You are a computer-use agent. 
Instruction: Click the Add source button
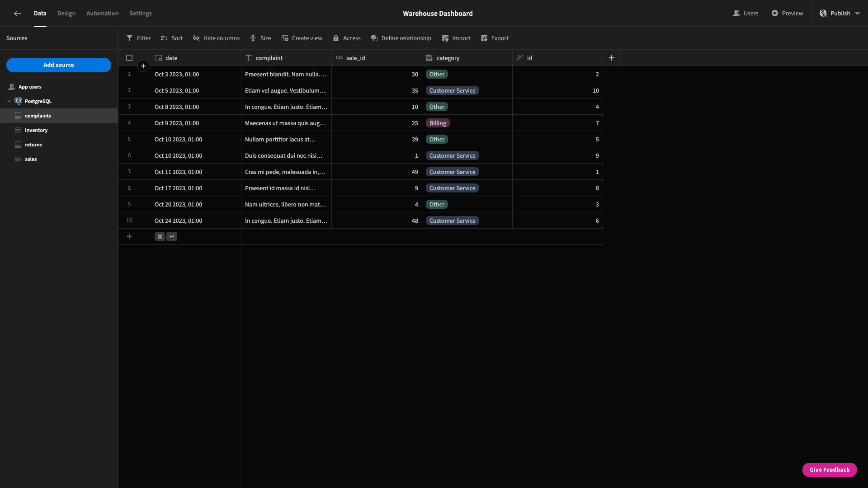(59, 65)
